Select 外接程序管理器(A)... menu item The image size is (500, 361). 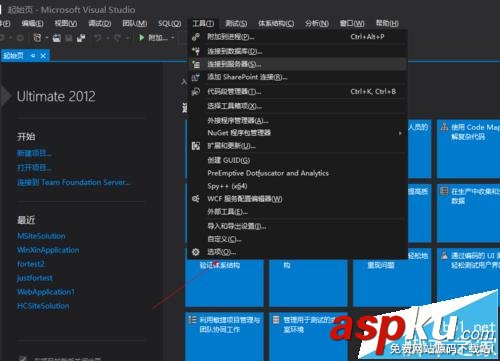click(x=298, y=120)
